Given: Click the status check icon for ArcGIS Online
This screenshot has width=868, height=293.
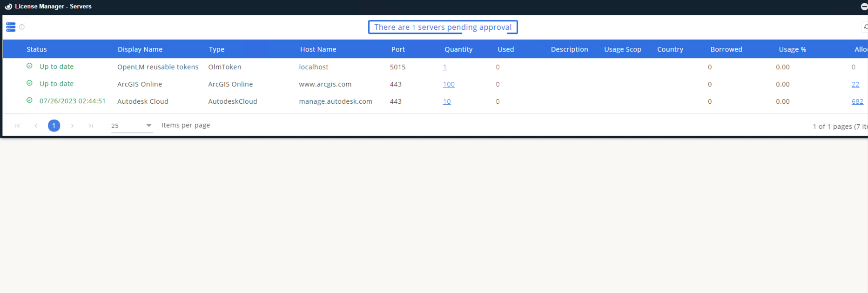Looking at the screenshot, I should (x=29, y=83).
